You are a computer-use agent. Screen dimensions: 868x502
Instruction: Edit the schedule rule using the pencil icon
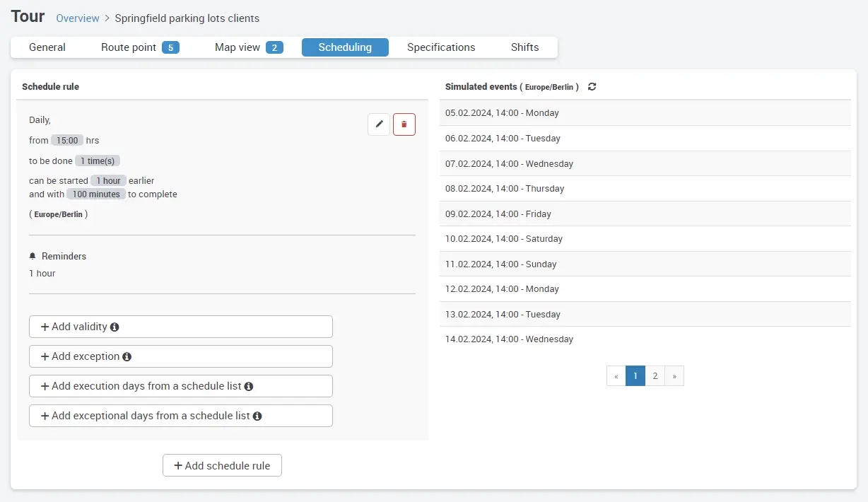pos(378,124)
